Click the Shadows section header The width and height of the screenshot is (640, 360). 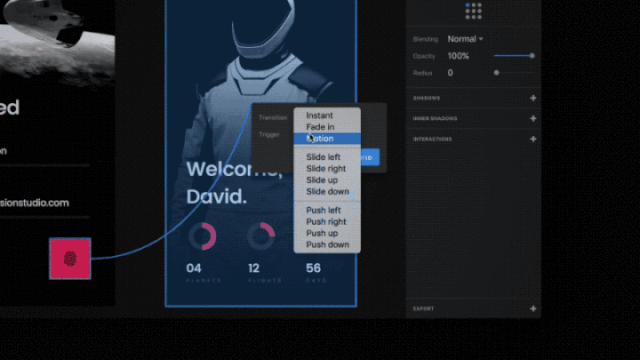(x=427, y=98)
